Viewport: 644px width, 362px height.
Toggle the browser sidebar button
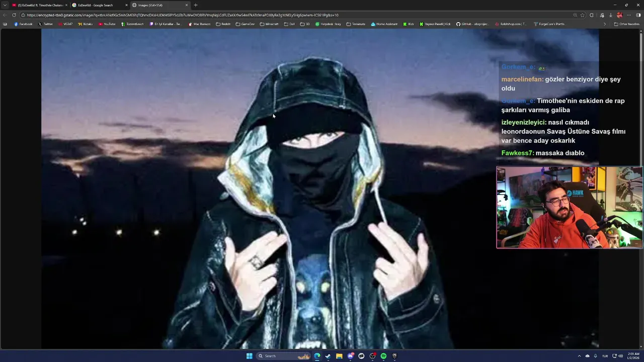click(638, 15)
